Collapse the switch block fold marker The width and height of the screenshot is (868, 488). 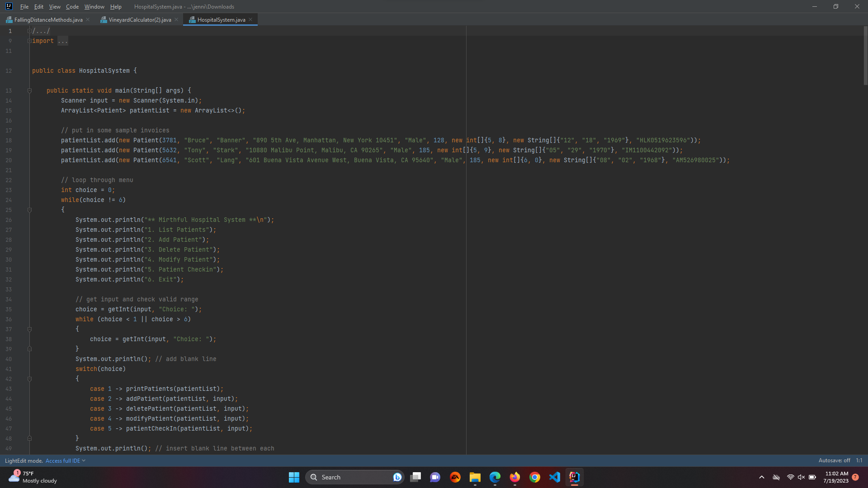tap(29, 379)
